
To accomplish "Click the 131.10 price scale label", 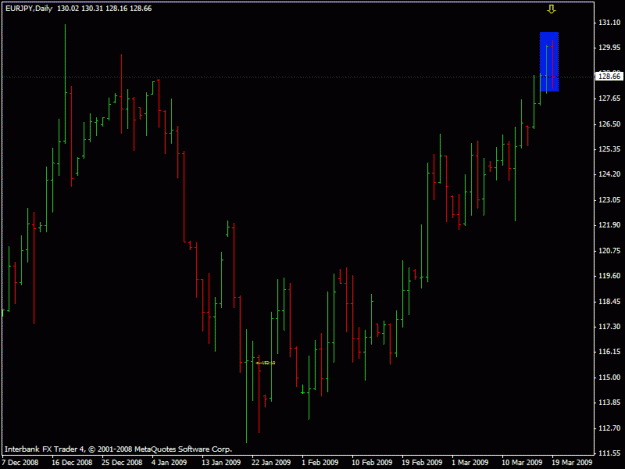I will [x=609, y=23].
